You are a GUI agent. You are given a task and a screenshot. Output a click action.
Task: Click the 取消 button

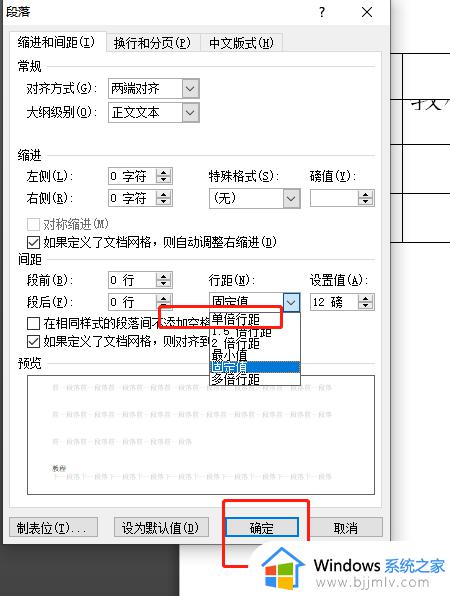click(345, 528)
